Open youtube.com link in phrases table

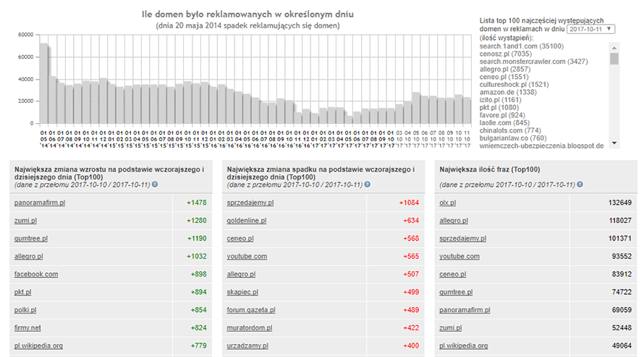click(x=459, y=256)
